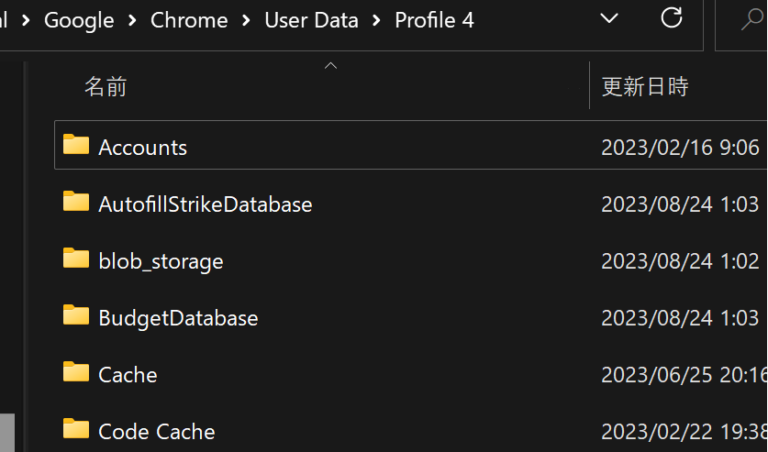
Task: Select Profile 4 in the address path
Action: point(434,20)
